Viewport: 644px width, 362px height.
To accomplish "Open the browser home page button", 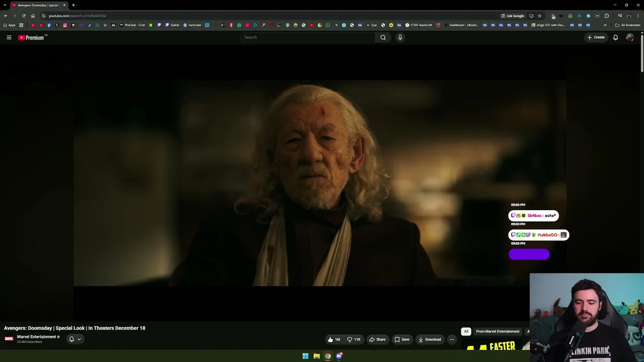I will [33, 16].
